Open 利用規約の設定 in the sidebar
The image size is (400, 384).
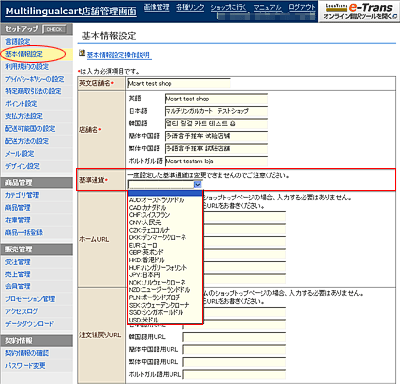point(27,67)
